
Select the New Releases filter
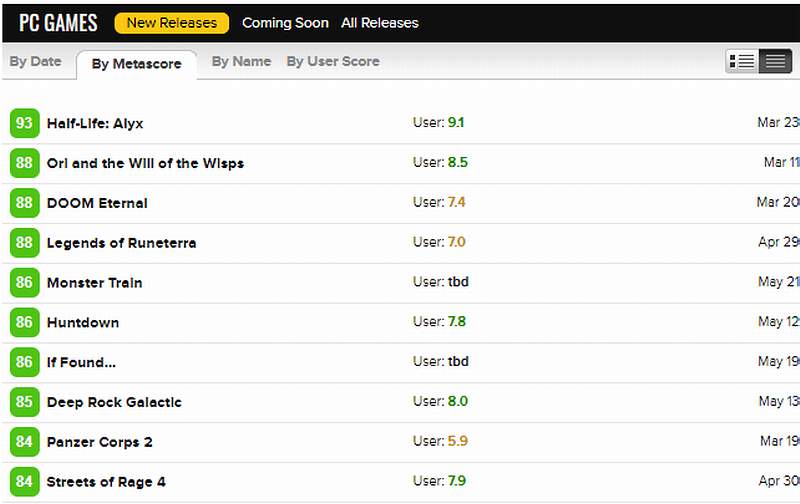pos(171,23)
